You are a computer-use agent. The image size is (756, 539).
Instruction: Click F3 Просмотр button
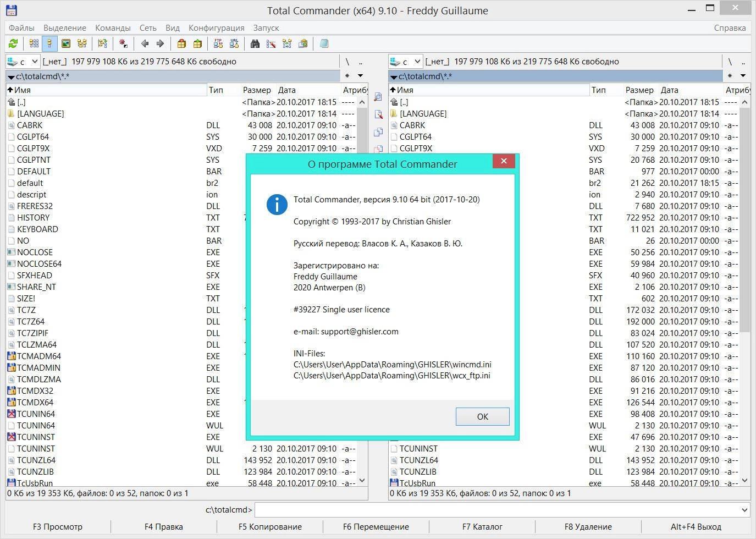[x=58, y=527]
